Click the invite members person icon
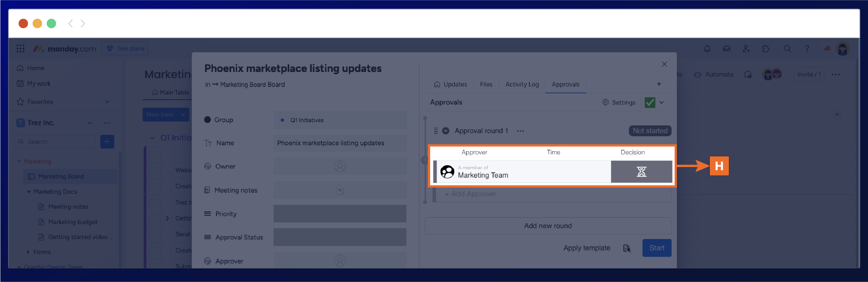This screenshot has height=282, width=868. [746, 49]
